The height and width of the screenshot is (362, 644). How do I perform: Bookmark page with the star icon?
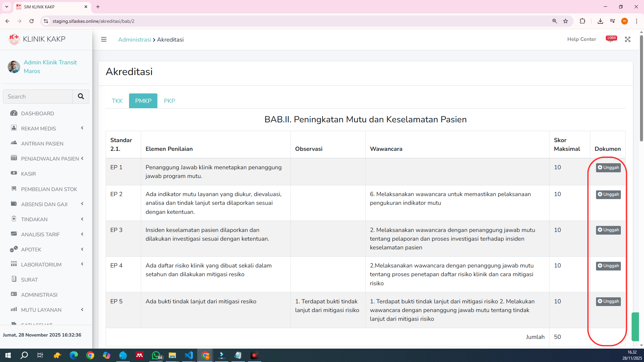point(566,21)
